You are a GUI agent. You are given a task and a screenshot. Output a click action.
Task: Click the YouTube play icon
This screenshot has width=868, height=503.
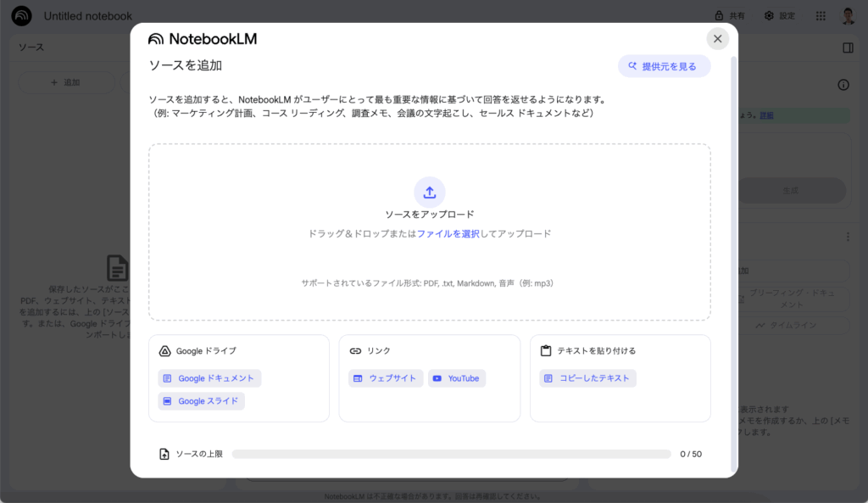point(437,378)
